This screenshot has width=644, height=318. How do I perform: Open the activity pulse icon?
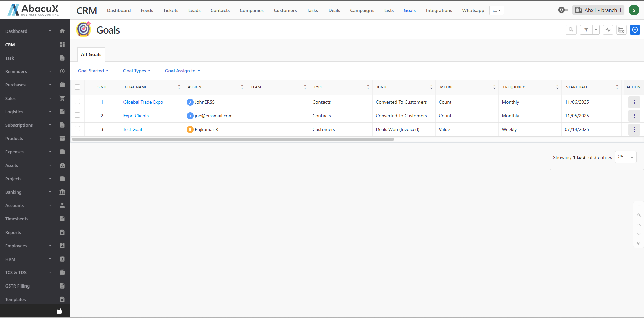[x=608, y=30]
